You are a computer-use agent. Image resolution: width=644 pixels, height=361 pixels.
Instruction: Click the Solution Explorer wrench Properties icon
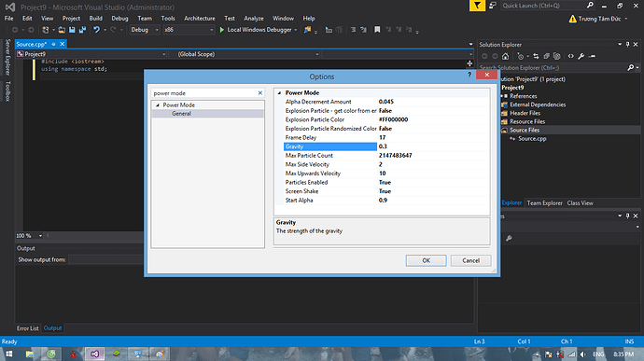tap(581, 56)
